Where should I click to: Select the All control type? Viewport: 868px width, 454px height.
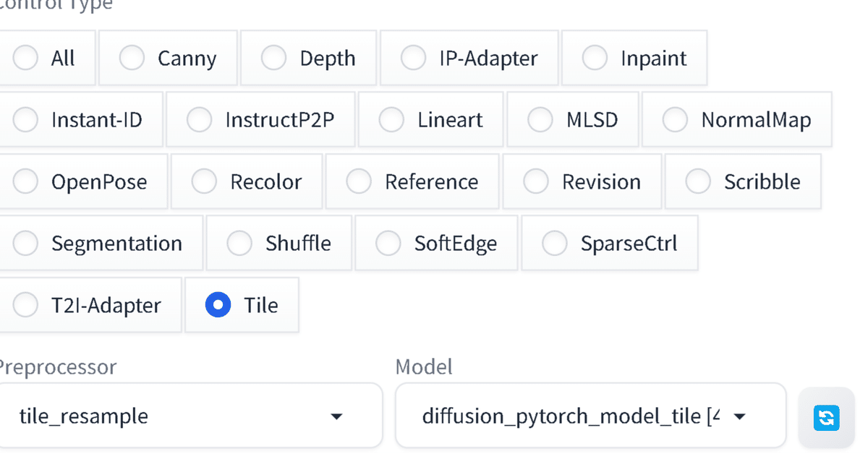coord(25,58)
